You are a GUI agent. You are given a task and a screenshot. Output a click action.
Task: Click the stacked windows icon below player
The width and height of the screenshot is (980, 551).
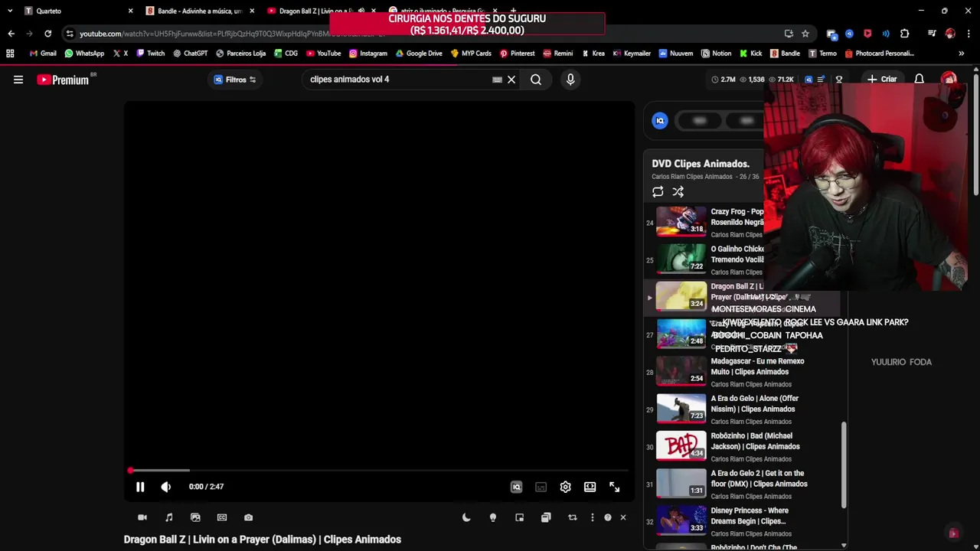point(546,517)
